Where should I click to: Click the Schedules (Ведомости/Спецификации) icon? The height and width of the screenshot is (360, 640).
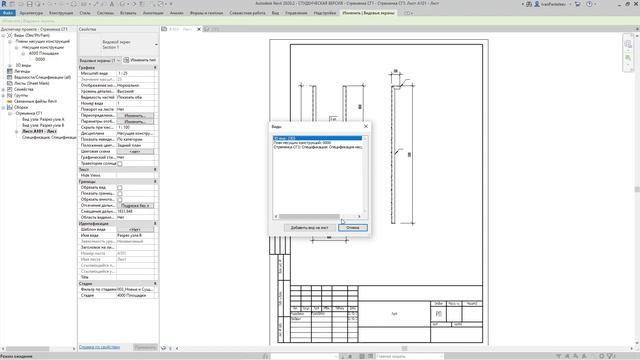coord(10,77)
